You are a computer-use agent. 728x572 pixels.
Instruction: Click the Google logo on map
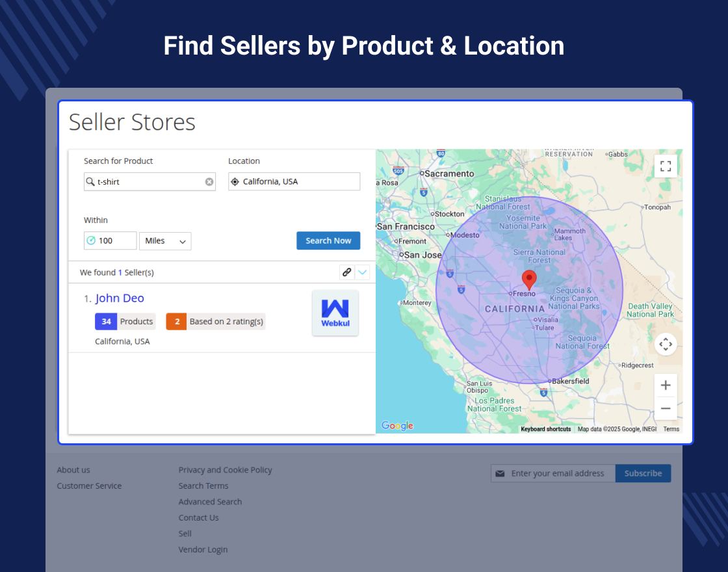[x=397, y=425]
